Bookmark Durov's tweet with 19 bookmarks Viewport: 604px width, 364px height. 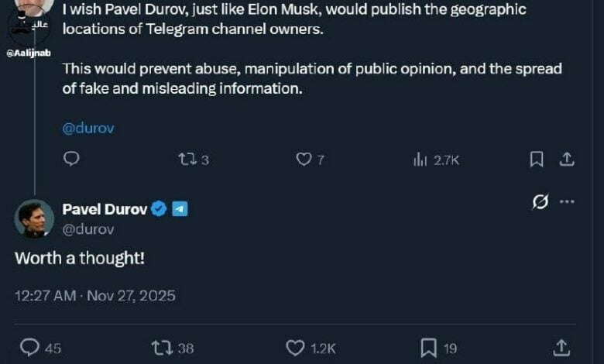[428, 348]
